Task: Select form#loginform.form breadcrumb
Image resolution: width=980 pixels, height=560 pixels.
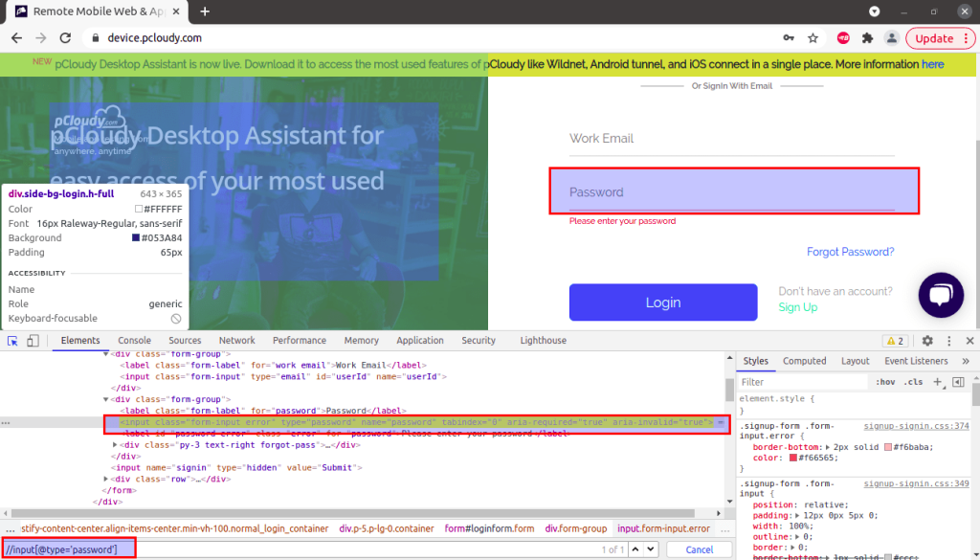Action: (489, 528)
